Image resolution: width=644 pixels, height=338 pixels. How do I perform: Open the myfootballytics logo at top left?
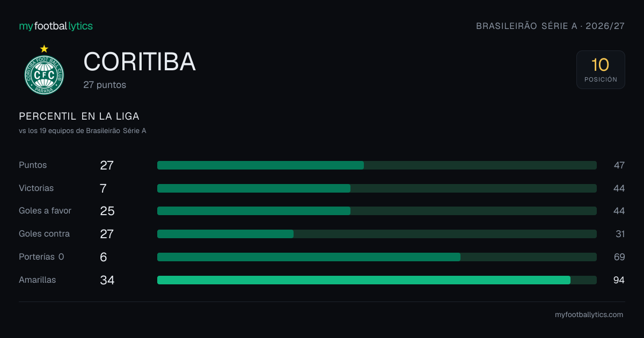tap(56, 26)
